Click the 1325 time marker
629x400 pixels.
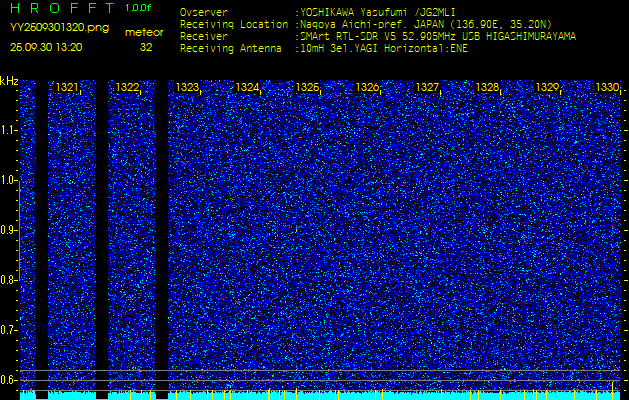307,87
